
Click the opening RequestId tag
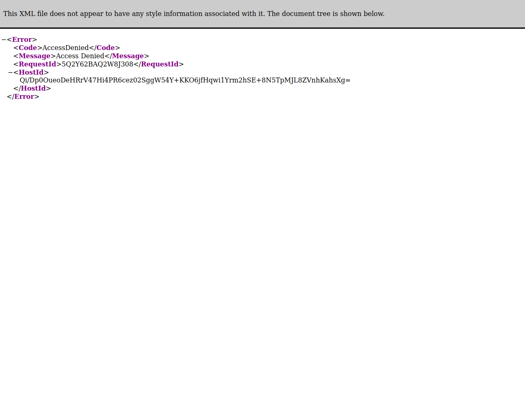click(x=37, y=64)
